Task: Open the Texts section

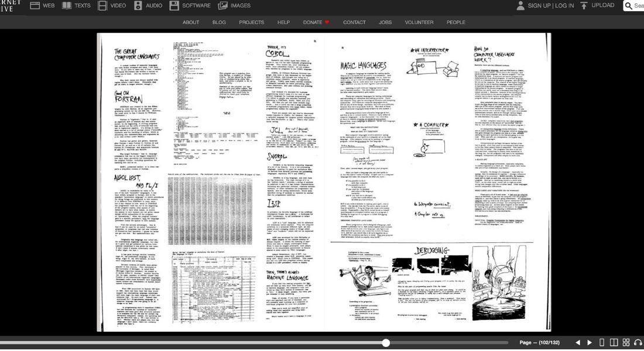Action: [76, 5]
